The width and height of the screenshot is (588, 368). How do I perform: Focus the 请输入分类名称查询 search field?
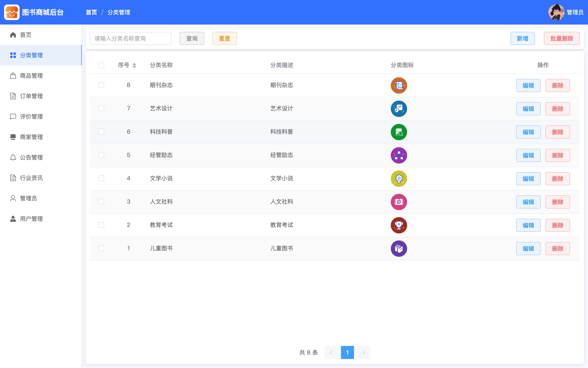[130, 38]
